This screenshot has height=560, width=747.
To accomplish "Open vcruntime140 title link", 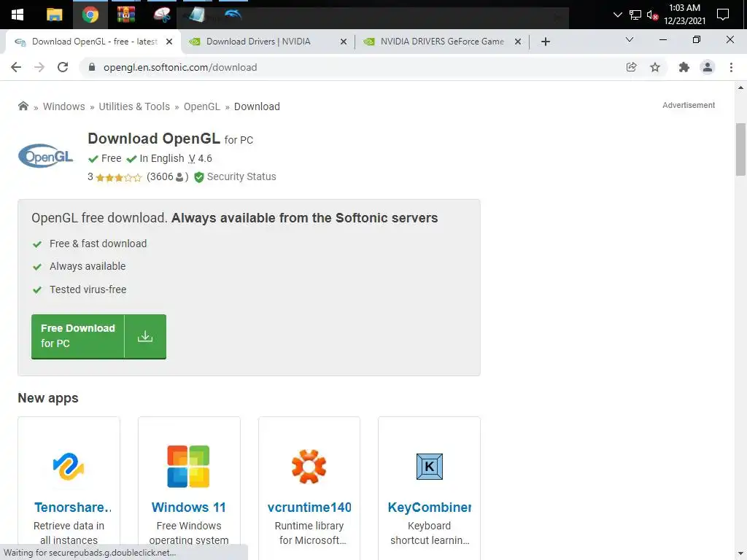I will [x=309, y=507].
